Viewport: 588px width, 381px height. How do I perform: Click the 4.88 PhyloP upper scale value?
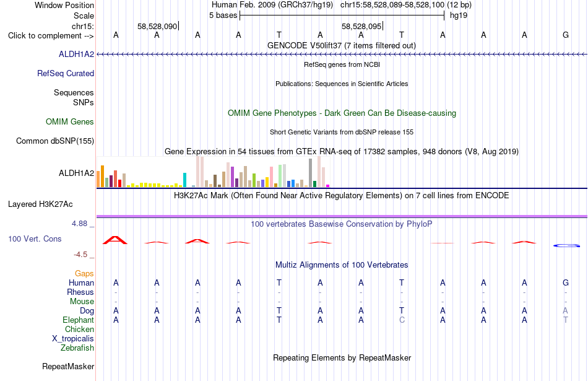(80, 224)
